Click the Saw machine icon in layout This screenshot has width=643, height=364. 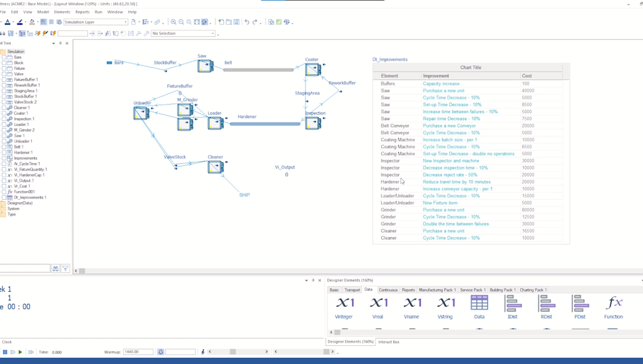tap(205, 66)
